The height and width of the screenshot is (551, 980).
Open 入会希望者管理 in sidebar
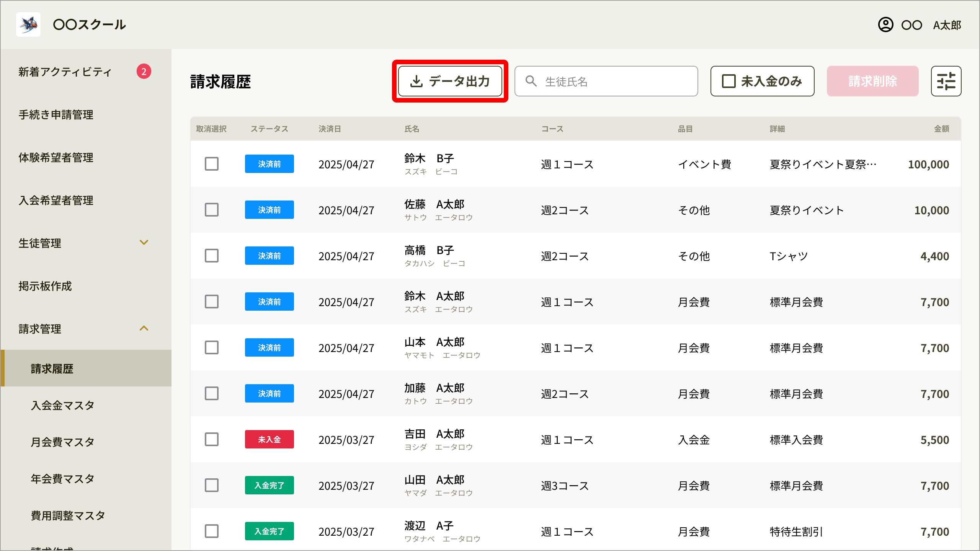coord(56,201)
